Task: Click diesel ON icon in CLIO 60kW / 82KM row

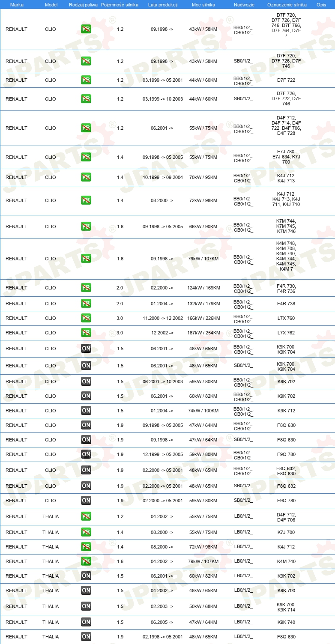Action: (x=86, y=396)
